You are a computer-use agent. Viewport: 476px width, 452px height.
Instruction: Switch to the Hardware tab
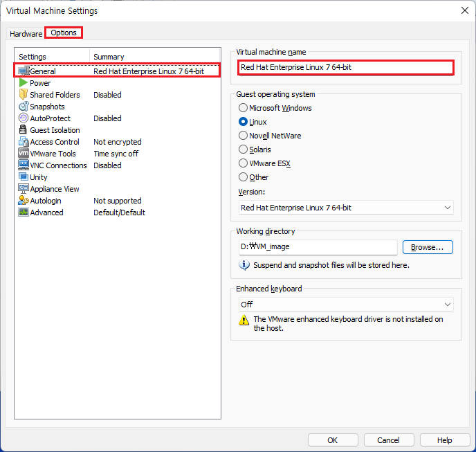point(26,34)
